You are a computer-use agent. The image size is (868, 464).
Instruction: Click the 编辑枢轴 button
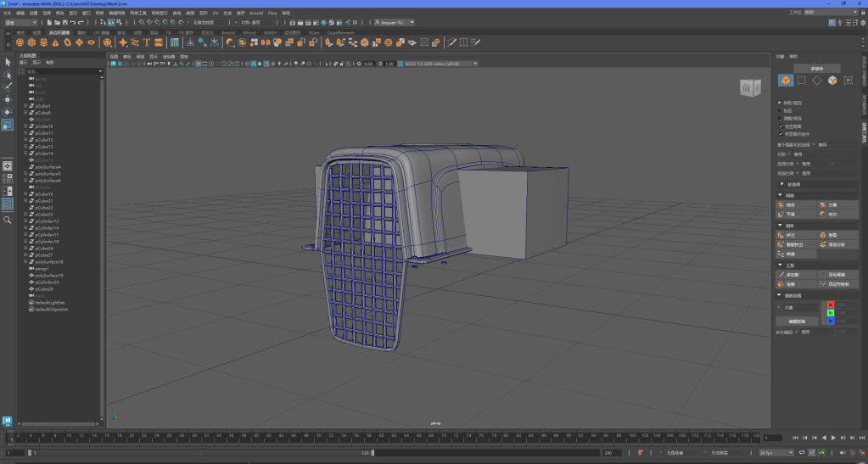[797, 321]
